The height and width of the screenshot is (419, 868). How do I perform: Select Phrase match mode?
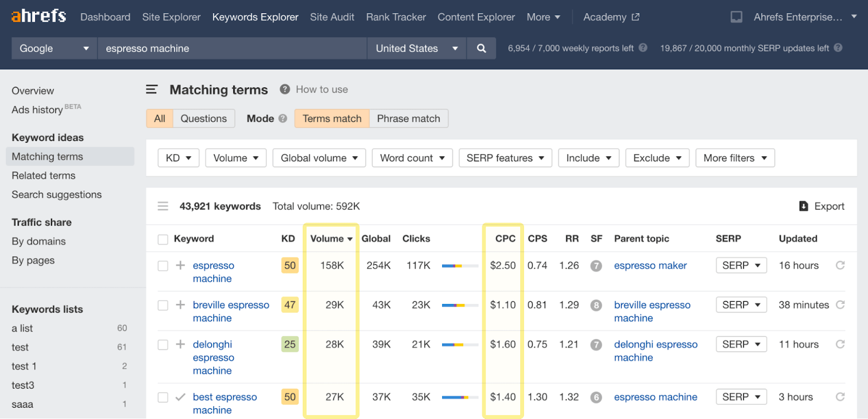(x=409, y=118)
